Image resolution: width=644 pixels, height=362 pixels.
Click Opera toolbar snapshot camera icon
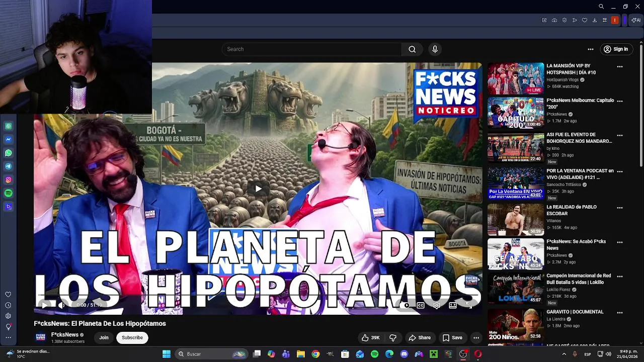pyautogui.click(x=554, y=20)
